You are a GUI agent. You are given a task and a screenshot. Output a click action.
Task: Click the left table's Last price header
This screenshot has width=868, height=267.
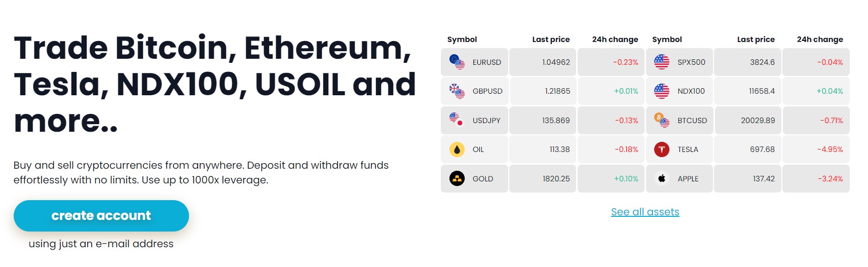point(551,40)
